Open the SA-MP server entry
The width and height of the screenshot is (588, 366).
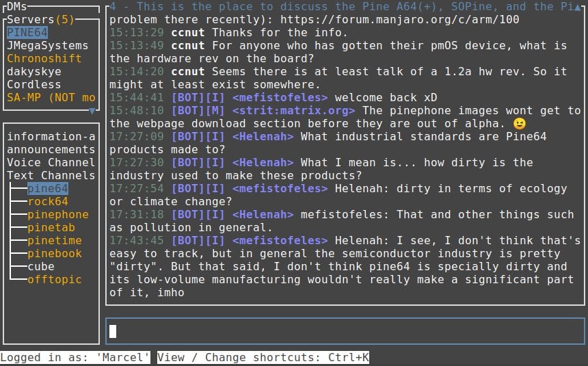point(51,98)
